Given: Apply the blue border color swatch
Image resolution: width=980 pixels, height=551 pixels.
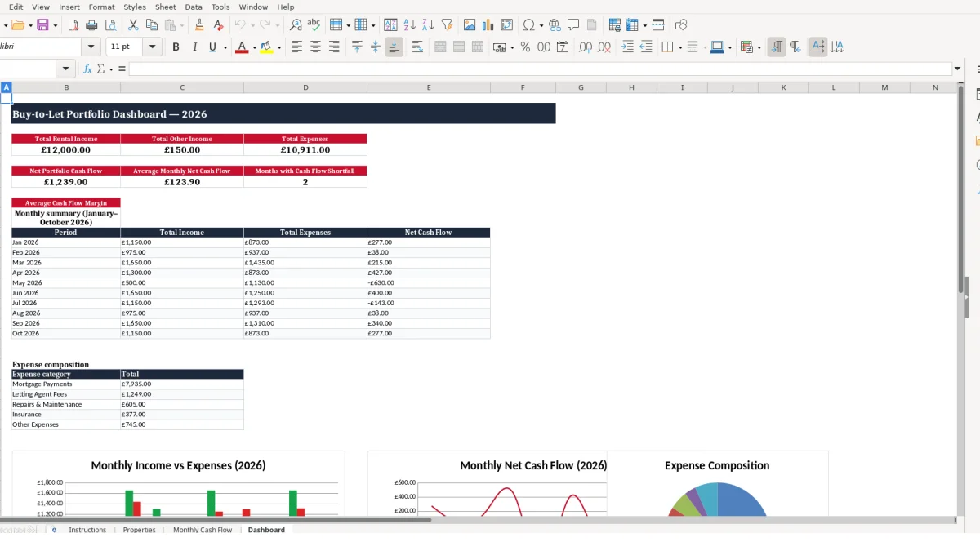Looking at the screenshot, I should tap(716, 47).
